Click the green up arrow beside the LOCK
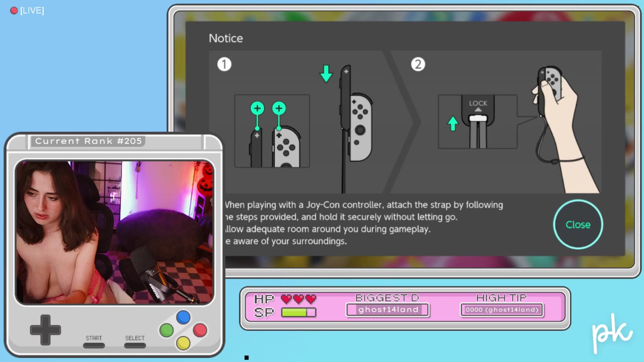 point(453,123)
